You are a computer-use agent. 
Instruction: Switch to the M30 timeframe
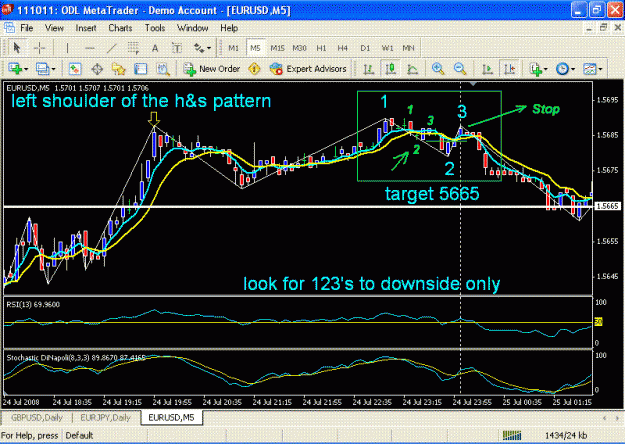(x=299, y=48)
